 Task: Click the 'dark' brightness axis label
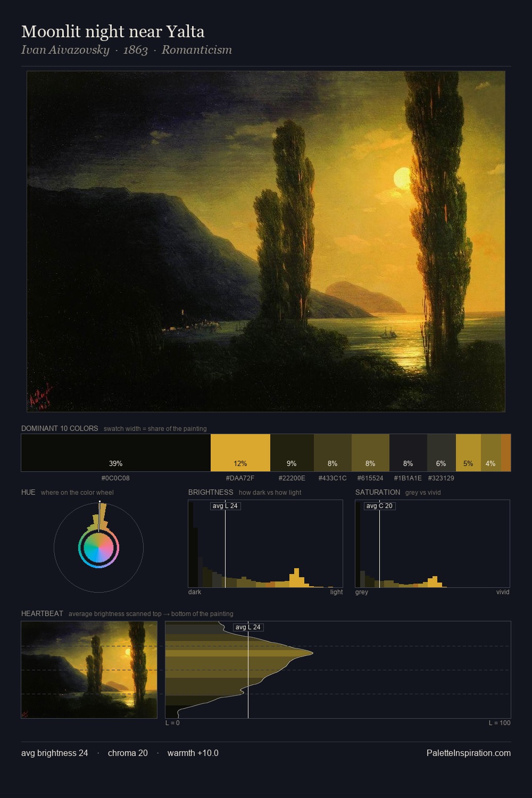[x=195, y=592]
